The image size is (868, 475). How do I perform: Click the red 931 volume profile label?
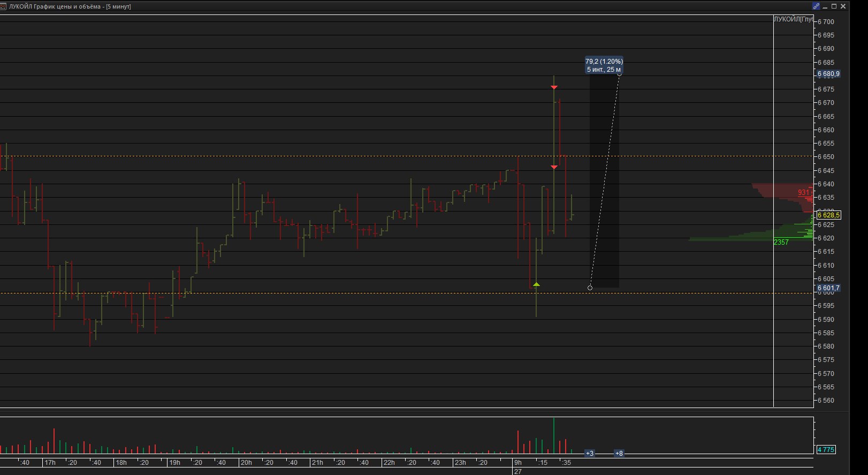click(x=803, y=193)
